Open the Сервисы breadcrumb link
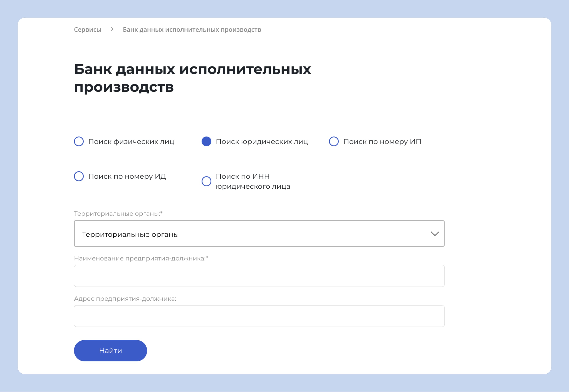Image resolution: width=569 pixels, height=392 pixels. pos(87,29)
